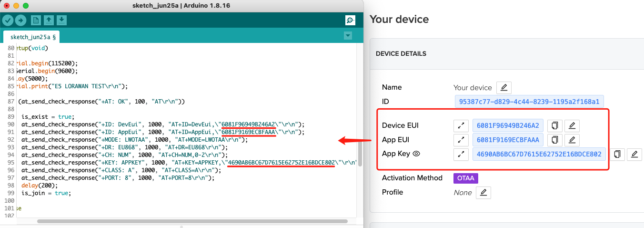Select the sketch_jun25a tab
The width and height of the screenshot is (644, 228).
pos(33,36)
